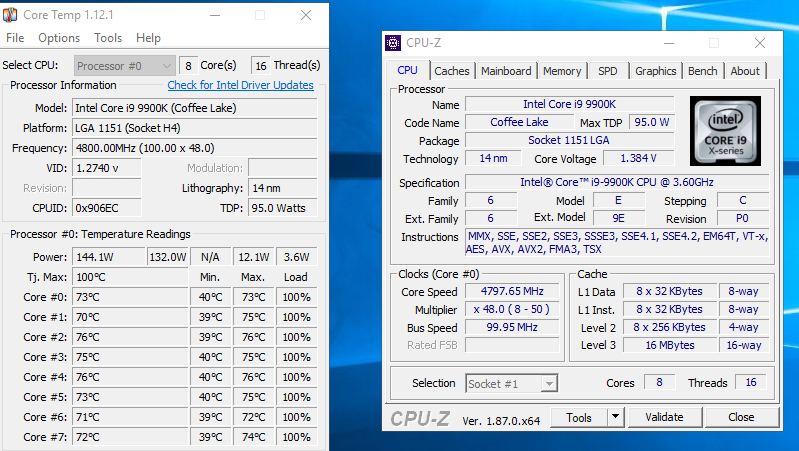Click Core #4 load value 100%
This screenshot has height=451, width=799.
point(297,377)
